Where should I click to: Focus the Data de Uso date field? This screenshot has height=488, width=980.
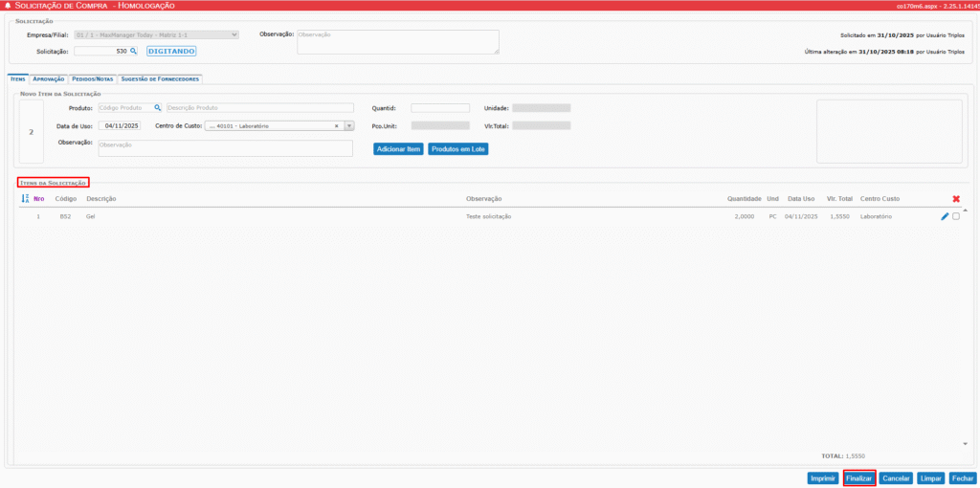click(122, 125)
